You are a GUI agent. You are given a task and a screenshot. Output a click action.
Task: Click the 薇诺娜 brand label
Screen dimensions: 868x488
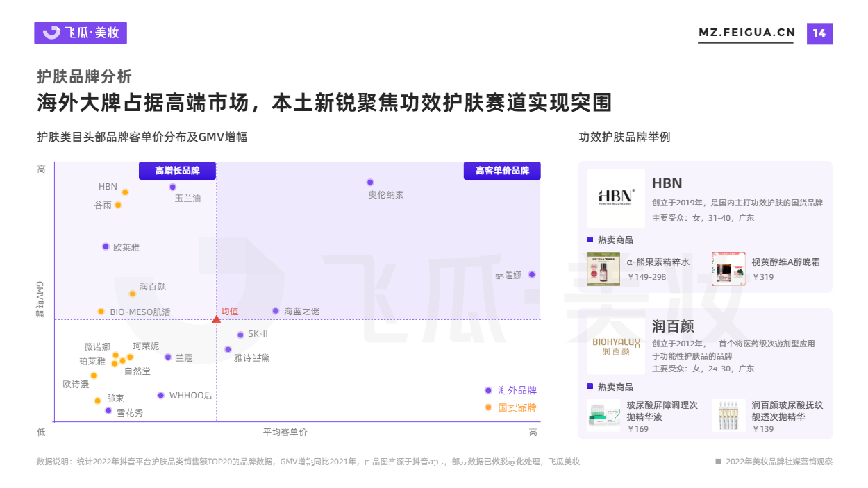pyautogui.click(x=97, y=346)
